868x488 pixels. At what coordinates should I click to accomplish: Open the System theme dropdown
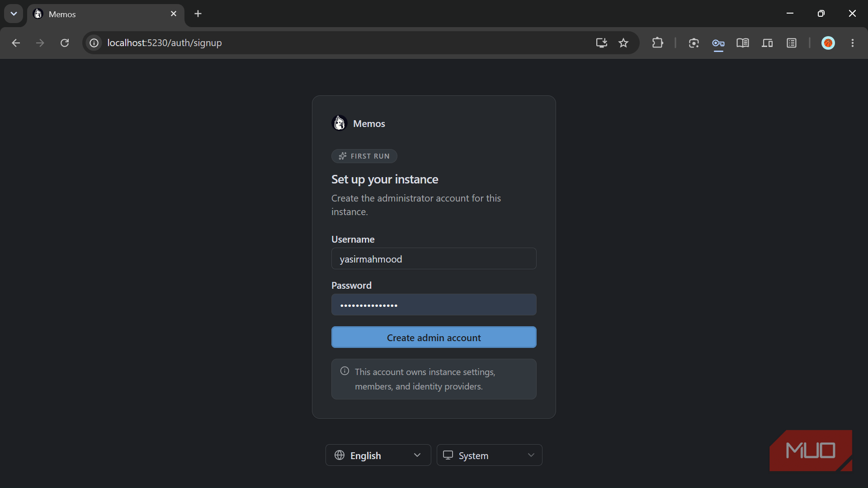coord(489,455)
